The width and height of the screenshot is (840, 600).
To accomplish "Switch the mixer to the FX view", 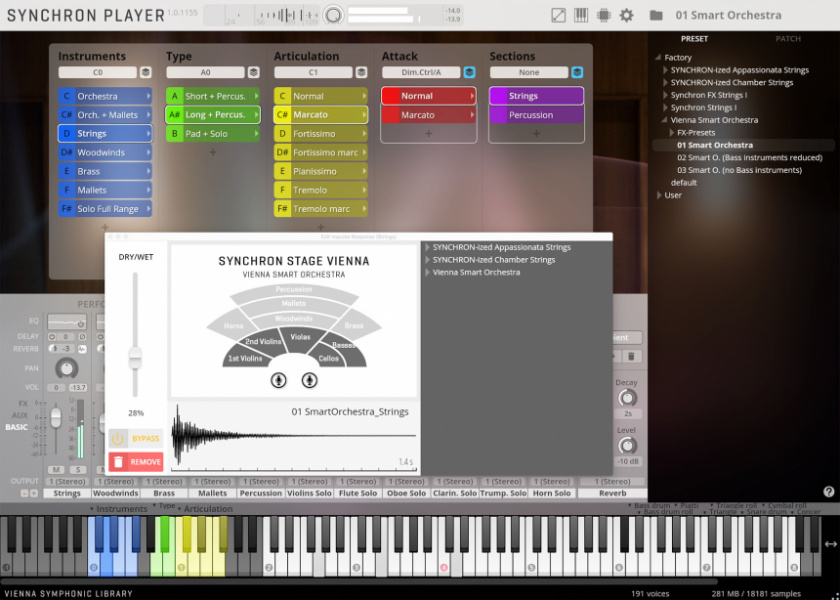I will (x=22, y=404).
